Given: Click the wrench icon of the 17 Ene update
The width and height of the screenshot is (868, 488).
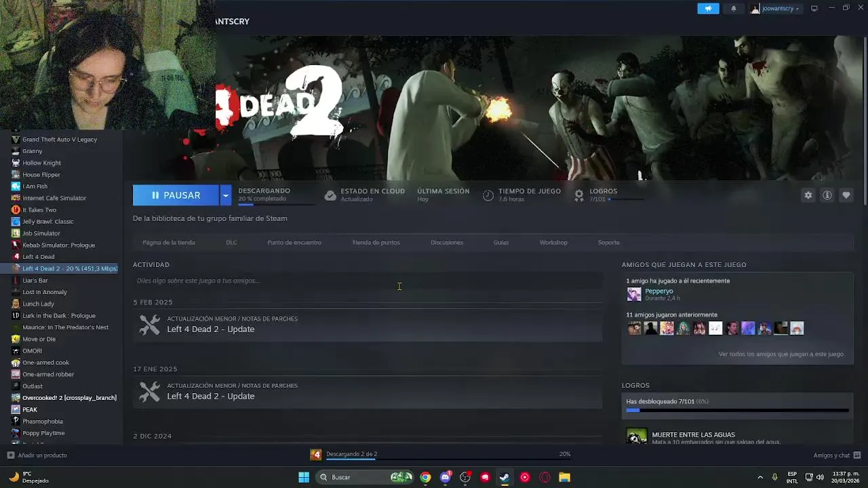Looking at the screenshot, I should pos(149,392).
